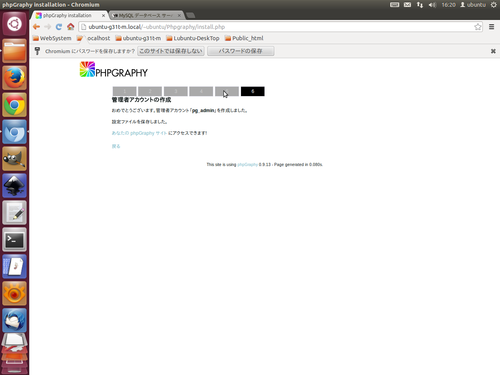Click the 'パスワードの保存' button
The image size is (500, 375).
[241, 51]
